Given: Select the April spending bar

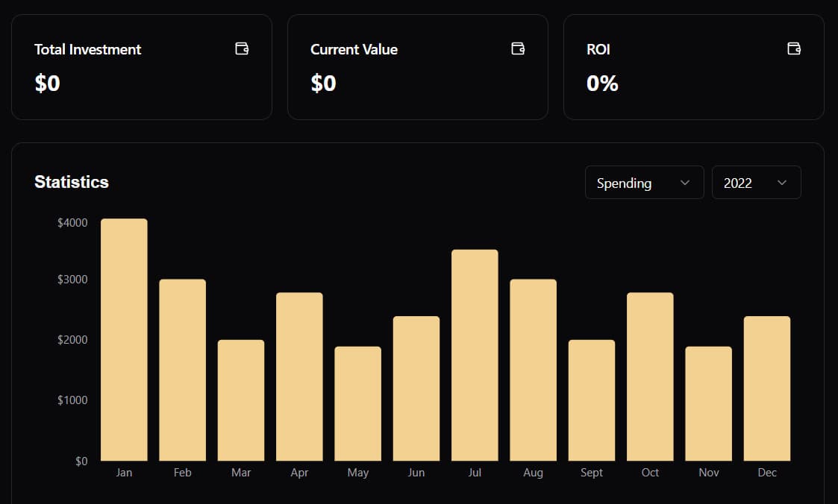Looking at the screenshot, I should [299, 377].
